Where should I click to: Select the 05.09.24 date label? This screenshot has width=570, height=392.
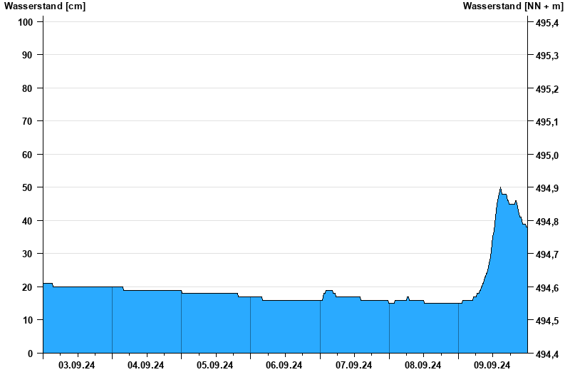[215, 366]
